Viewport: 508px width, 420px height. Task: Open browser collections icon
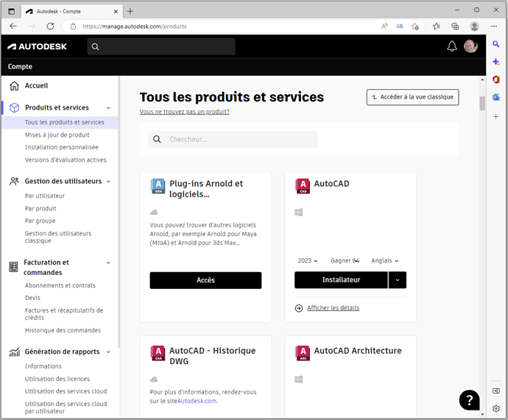click(x=455, y=26)
